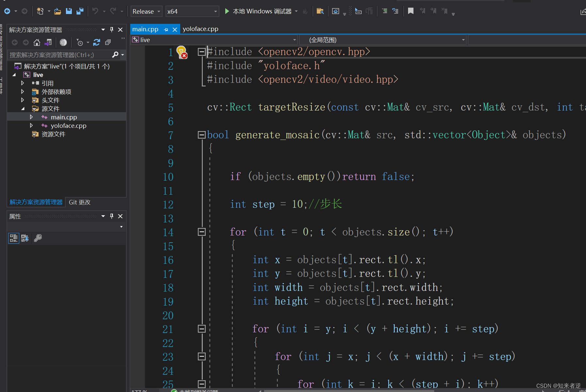Switch to the yoloface.cpp tab
586x392 pixels.
point(200,29)
